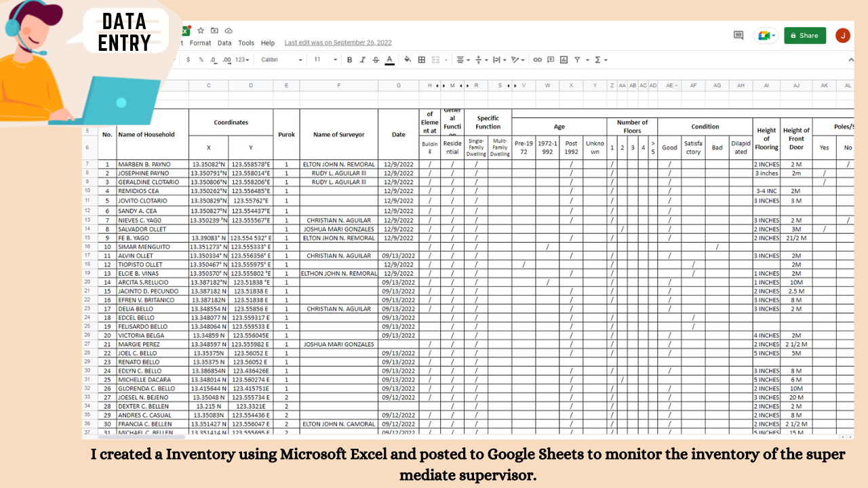This screenshot has width=868, height=488.
Task: Check the cloud save status icon
Action: point(229,30)
